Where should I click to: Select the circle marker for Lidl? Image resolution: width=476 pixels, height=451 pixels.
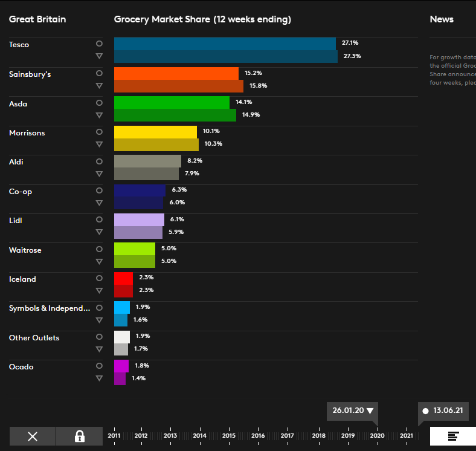click(99, 219)
